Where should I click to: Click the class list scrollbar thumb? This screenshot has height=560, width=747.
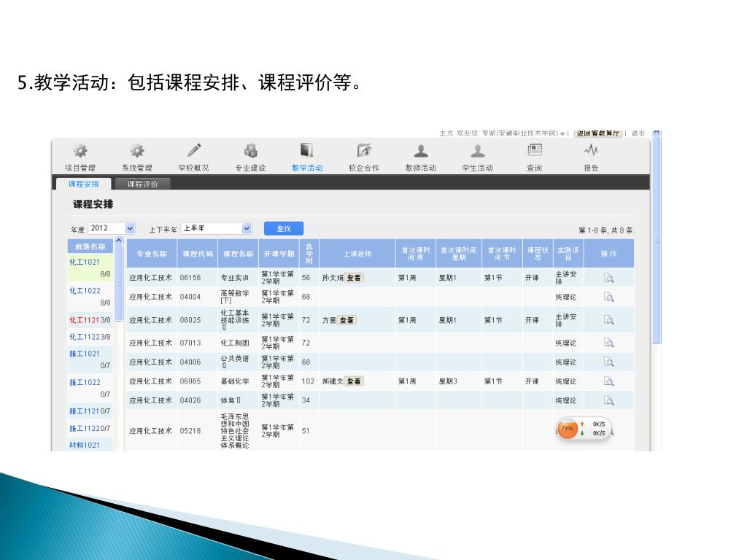[119, 284]
